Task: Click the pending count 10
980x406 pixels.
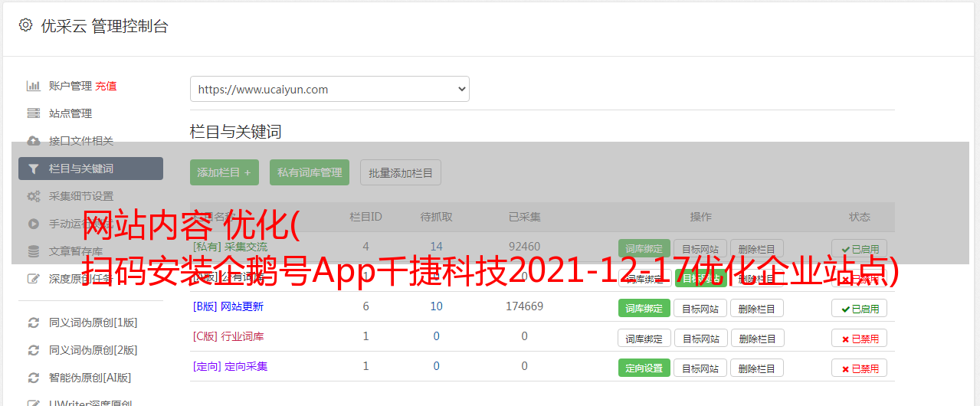Action: (x=437, y=306)
